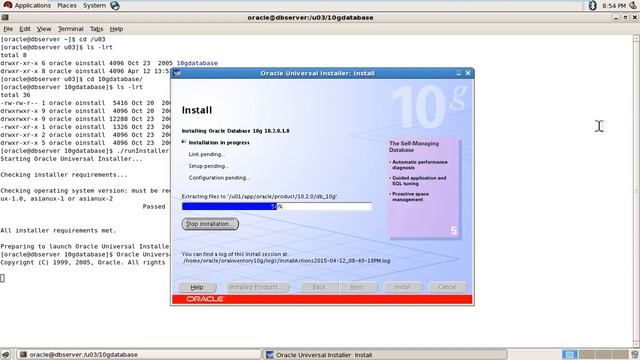The width and height of the screenshot is (640, 360).
Task: Launch the web browser globe icon
Action: click(115, 6)
